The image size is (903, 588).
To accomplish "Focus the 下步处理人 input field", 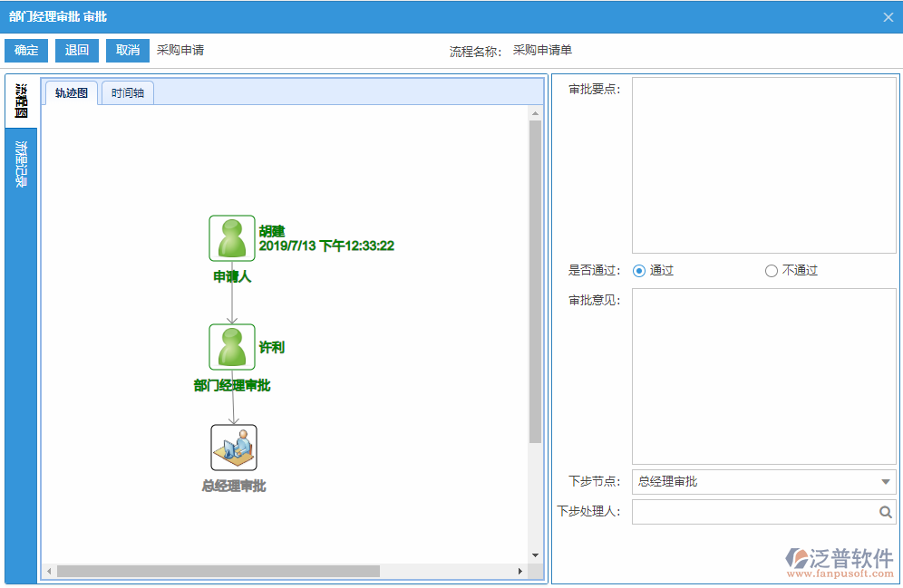I will coord(764,512).
